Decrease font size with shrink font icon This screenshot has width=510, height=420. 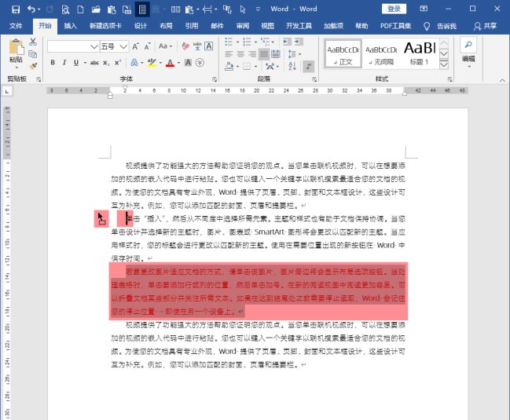click(147, 46)
